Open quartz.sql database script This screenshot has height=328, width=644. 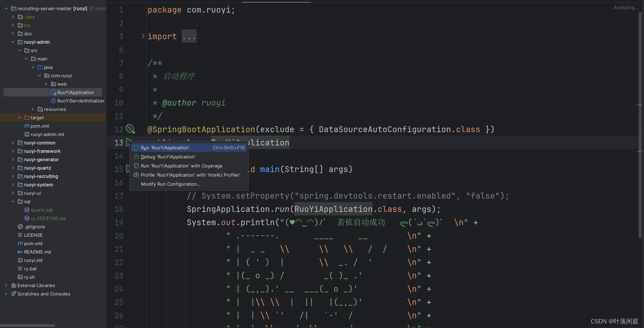click(42, 210)
